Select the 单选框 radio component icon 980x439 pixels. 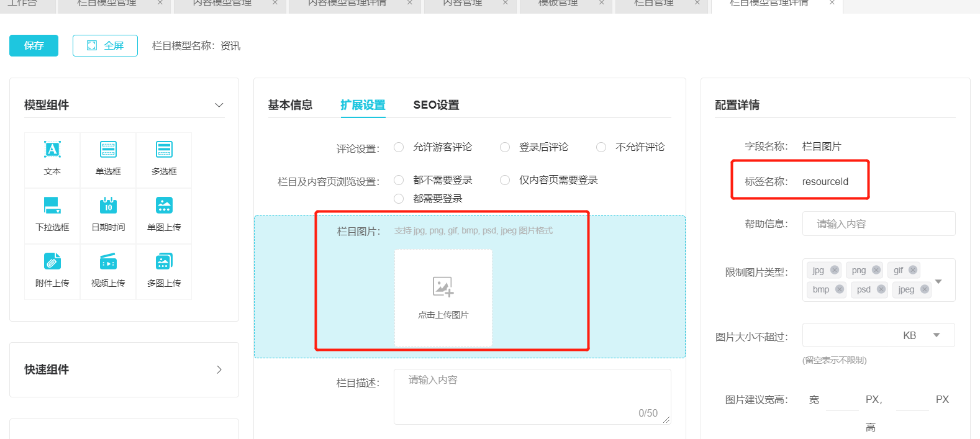click(108, 150)
